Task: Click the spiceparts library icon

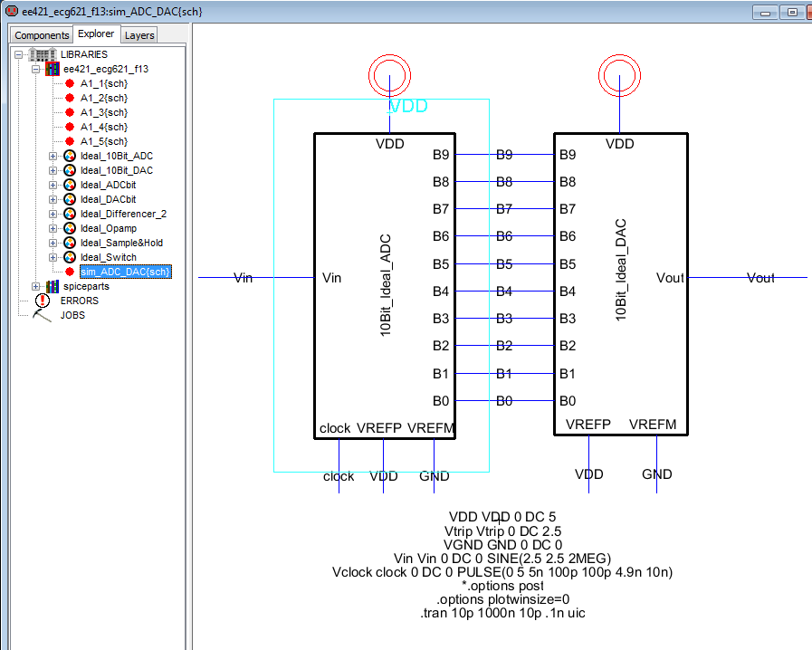Action: click(x=52, y=286)
